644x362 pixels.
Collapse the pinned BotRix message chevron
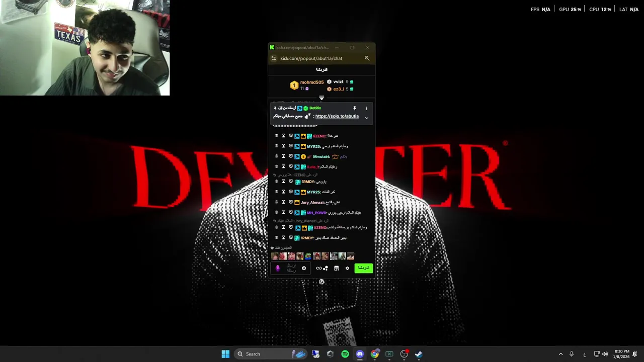point(366,118)
